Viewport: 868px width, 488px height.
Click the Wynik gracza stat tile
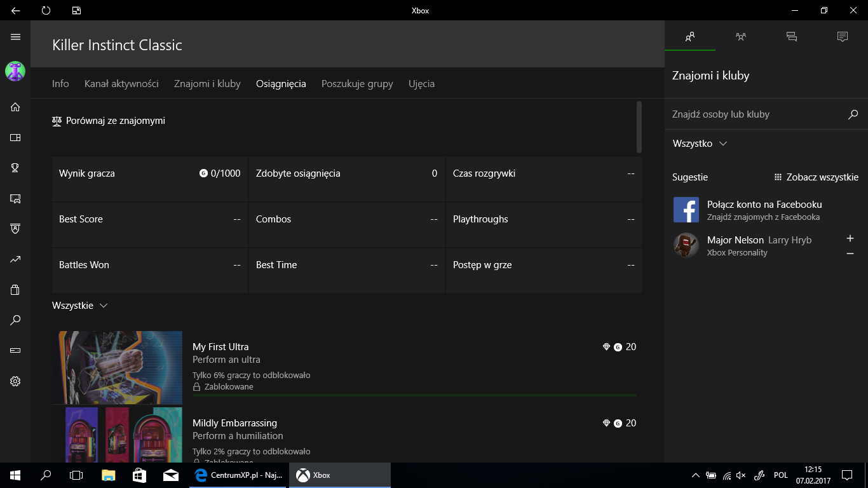click(x=150, y=179)
